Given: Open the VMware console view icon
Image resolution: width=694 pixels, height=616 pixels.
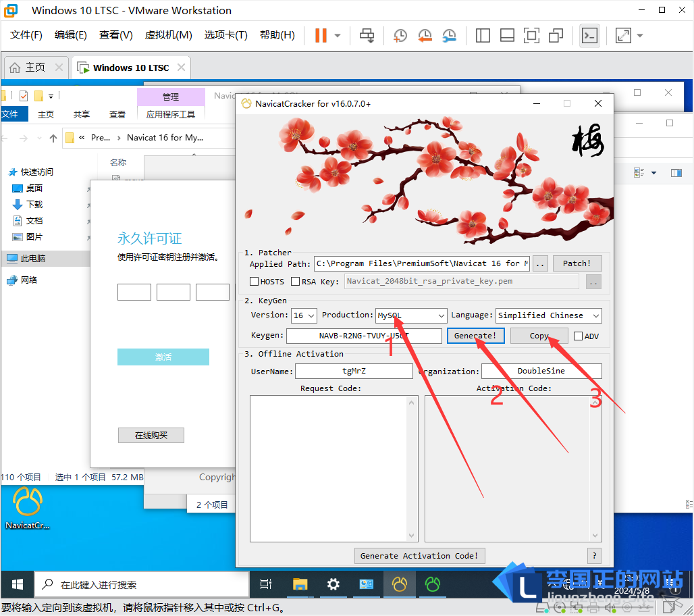Looking at the screenshot, I should click(589, 35).
